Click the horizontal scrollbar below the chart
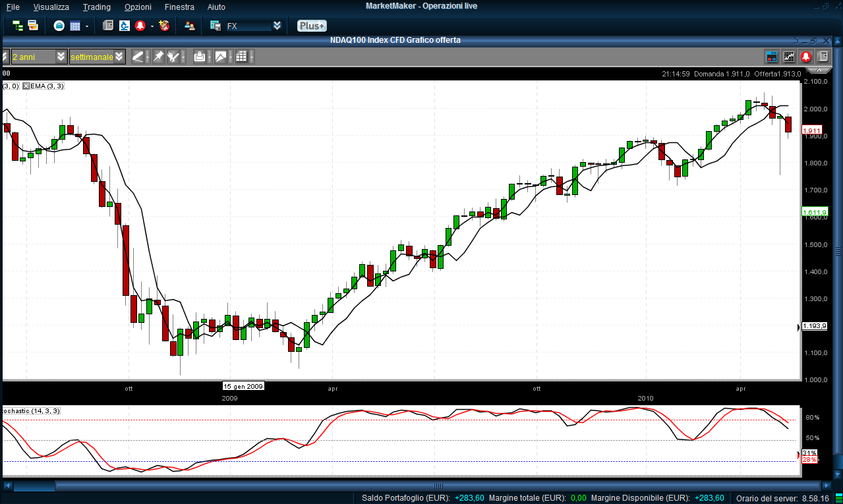Image resolution: width=843 pixels, height=504 pixels. pos(422,486)
